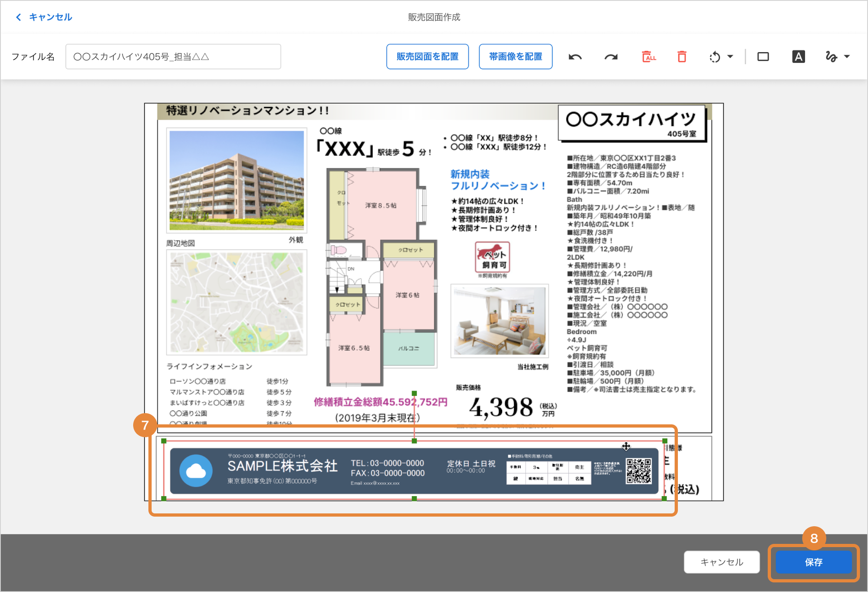Click the 新規内装フルリノベーション! text

(498, 180)
